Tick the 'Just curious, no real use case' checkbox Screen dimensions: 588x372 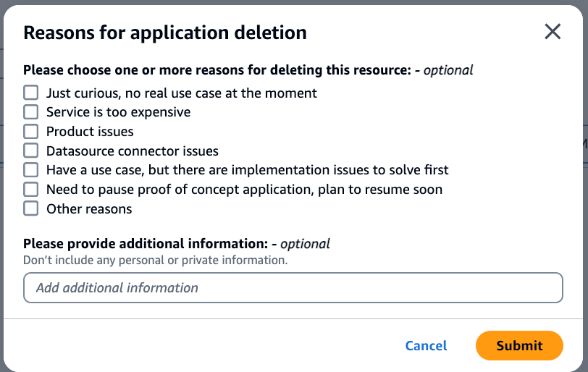point(30,93)
